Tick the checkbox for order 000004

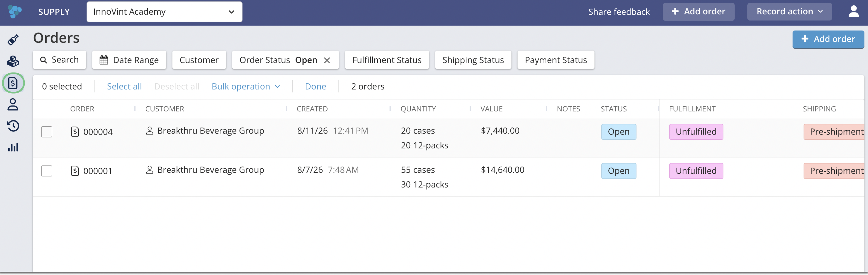(47, 132)
